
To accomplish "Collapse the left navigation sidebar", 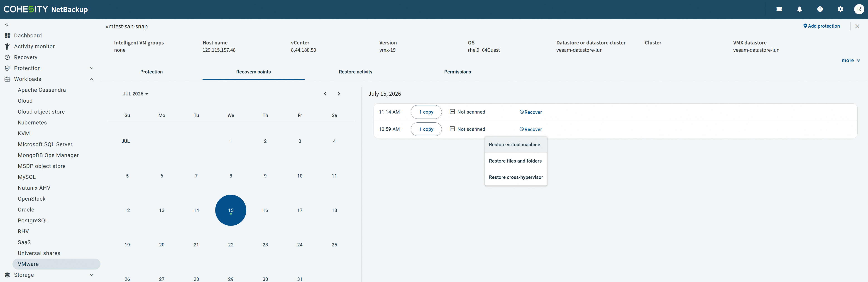I will tap(7, 24).
